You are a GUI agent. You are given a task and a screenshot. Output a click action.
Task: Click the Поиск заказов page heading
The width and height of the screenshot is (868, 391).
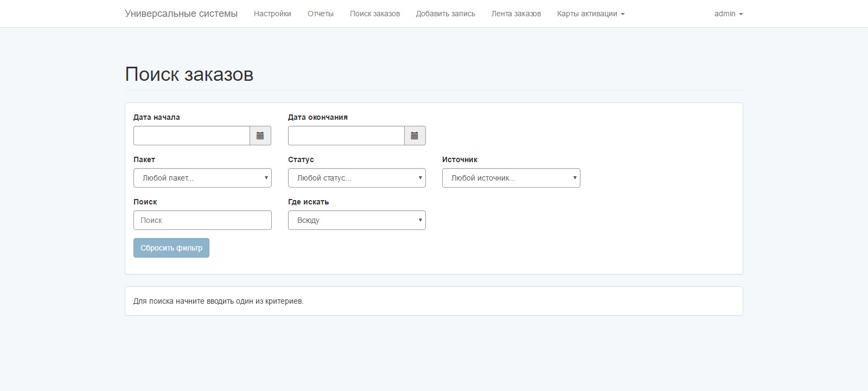189,74
